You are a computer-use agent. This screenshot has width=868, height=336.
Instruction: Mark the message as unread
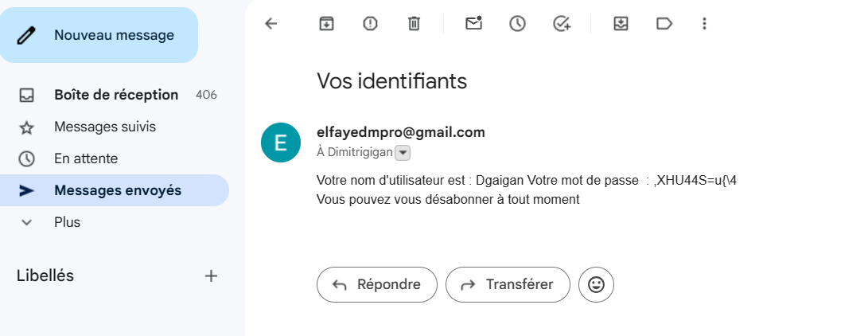click(x=474, y=24)
